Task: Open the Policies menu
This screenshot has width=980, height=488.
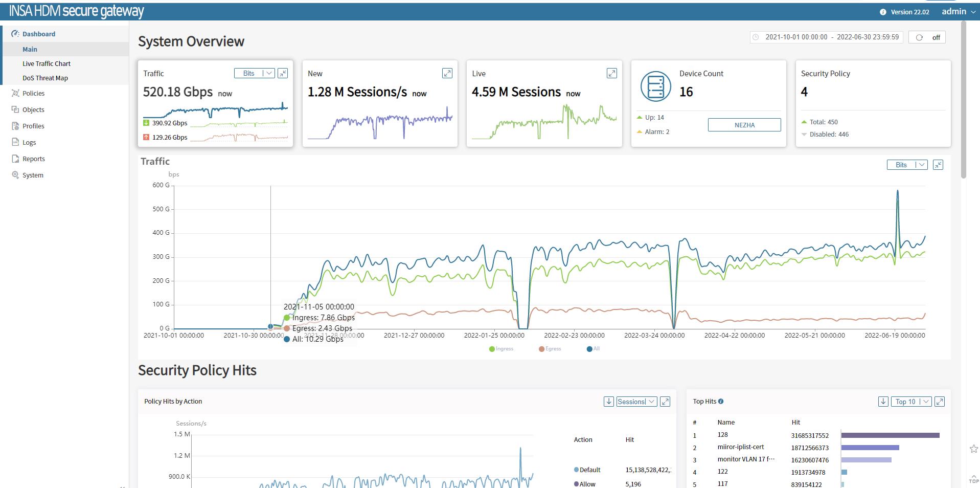Action: (x=33, y=93)
